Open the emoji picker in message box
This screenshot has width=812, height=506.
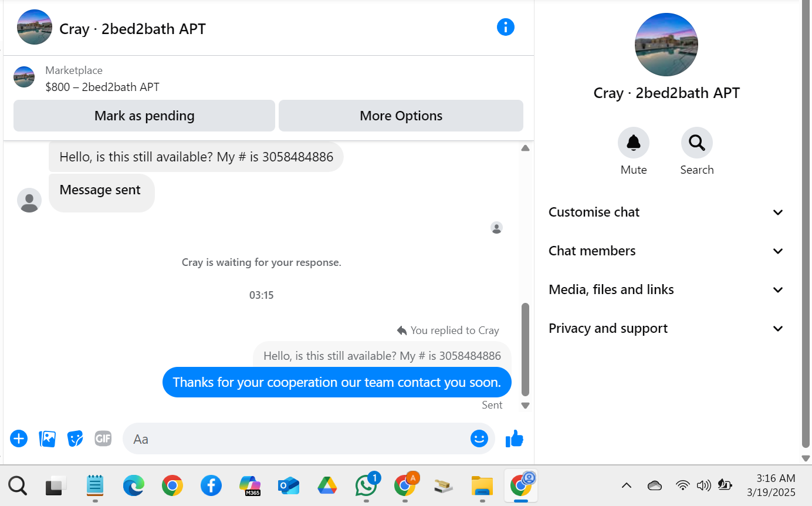pyautogui.click(x=479, y=438)
